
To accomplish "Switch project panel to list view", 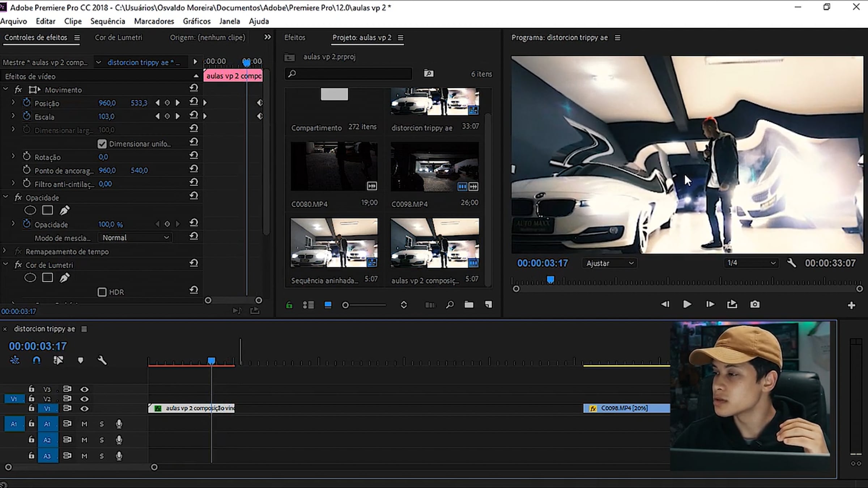I will point(309,305).
